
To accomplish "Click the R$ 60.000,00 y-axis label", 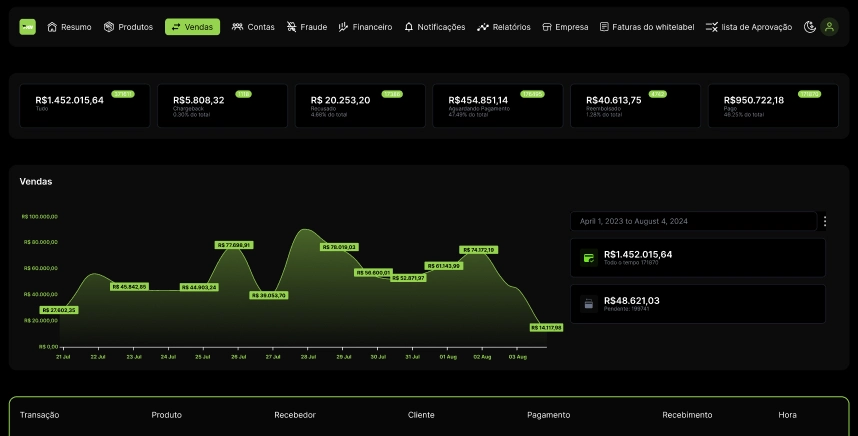I will [40, 268].
